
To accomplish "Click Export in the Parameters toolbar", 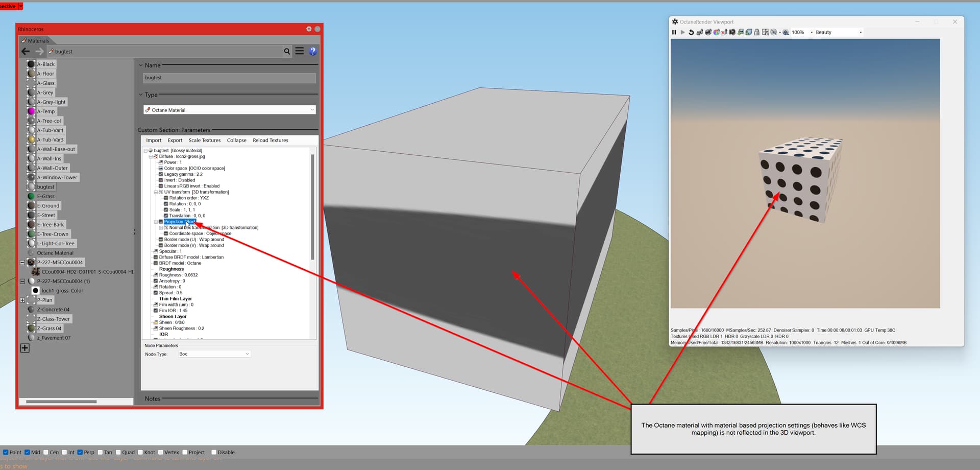I will (x=175, y=140).
